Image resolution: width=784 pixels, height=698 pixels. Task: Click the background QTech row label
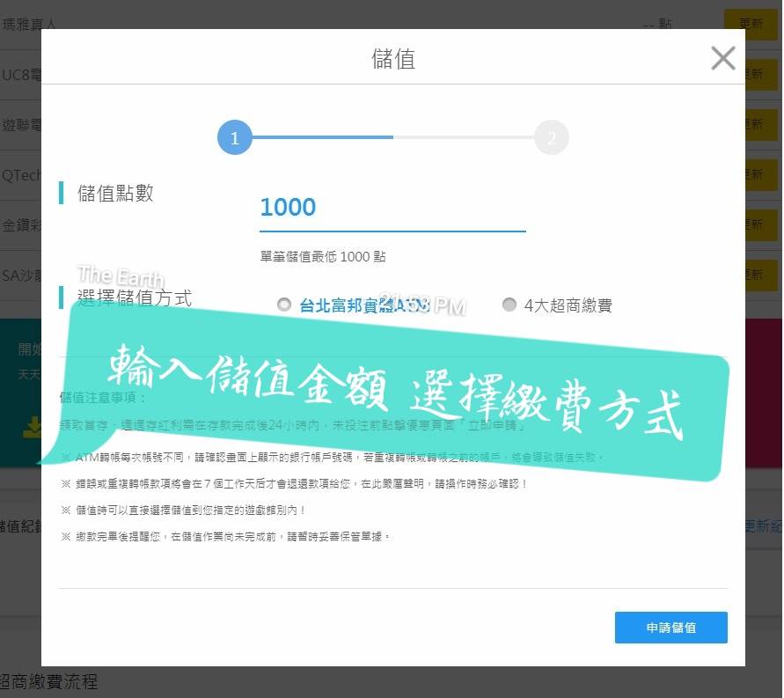click(21, 175)
